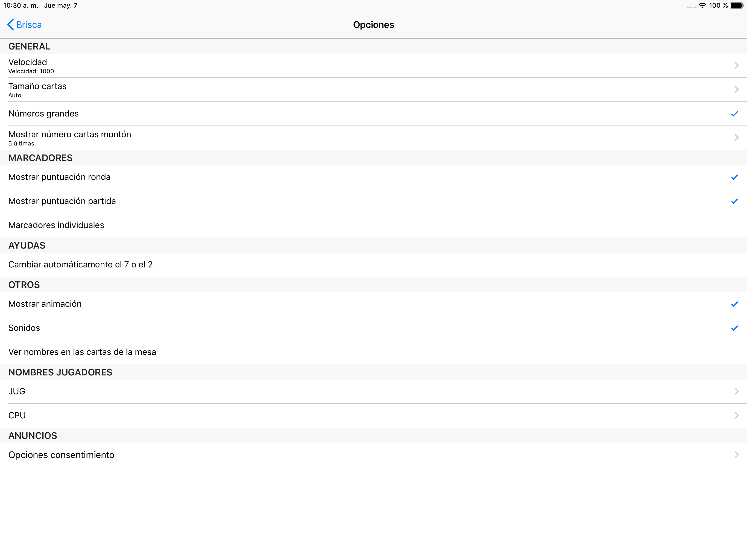Enable Cambiar automáticamente el 7 o el 2

(x=80, y=264)
